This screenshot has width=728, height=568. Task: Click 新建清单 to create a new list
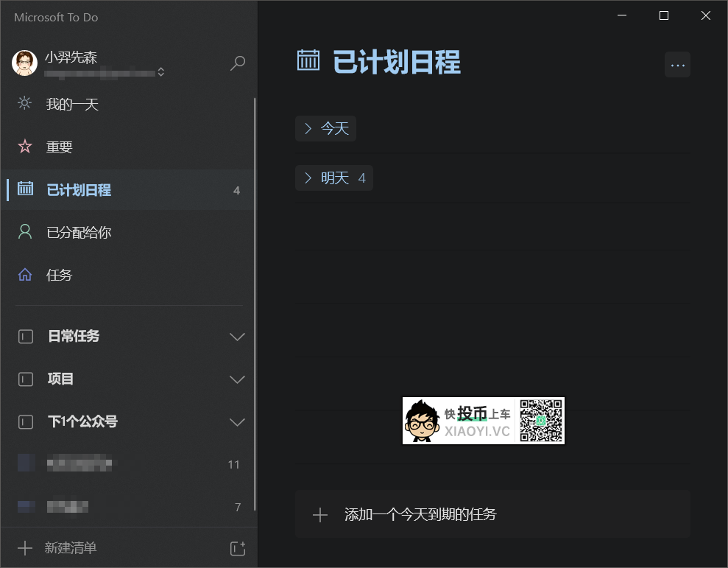[69, 548]
